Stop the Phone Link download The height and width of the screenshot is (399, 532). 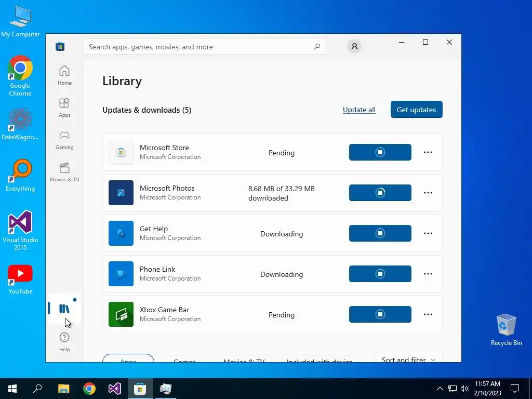pos(380,274)
